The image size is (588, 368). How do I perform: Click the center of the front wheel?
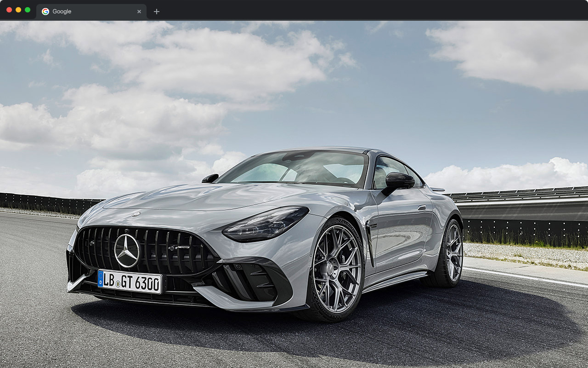click(x=337, y=268)
